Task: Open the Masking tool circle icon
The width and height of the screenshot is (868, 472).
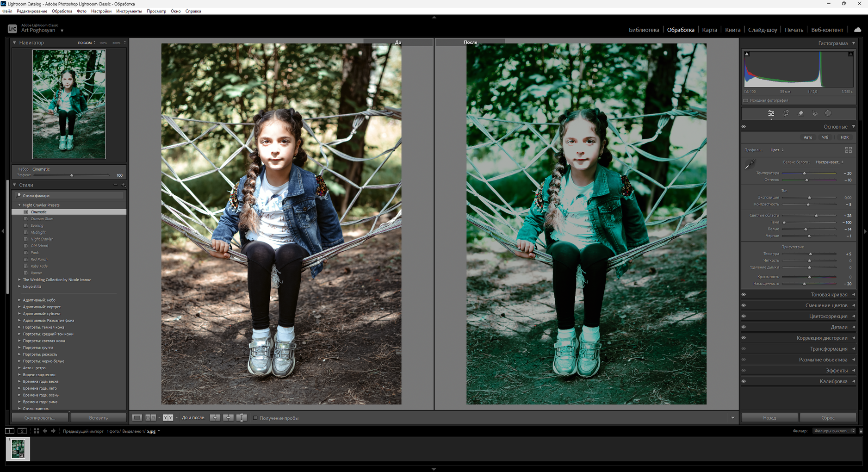Action: pos(828,113)
